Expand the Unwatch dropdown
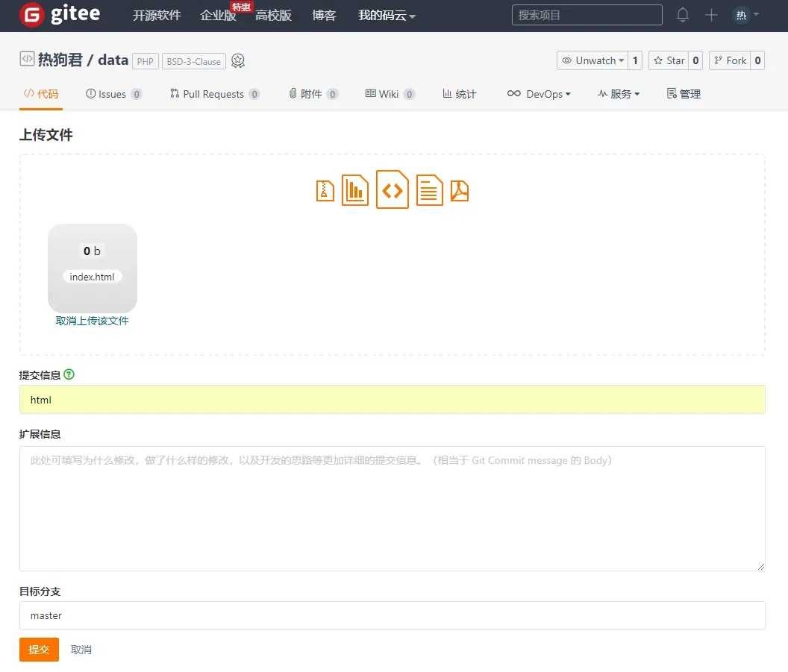Viewport: 788px width, 672px height. pyautogui.click(x=592, y=60)
